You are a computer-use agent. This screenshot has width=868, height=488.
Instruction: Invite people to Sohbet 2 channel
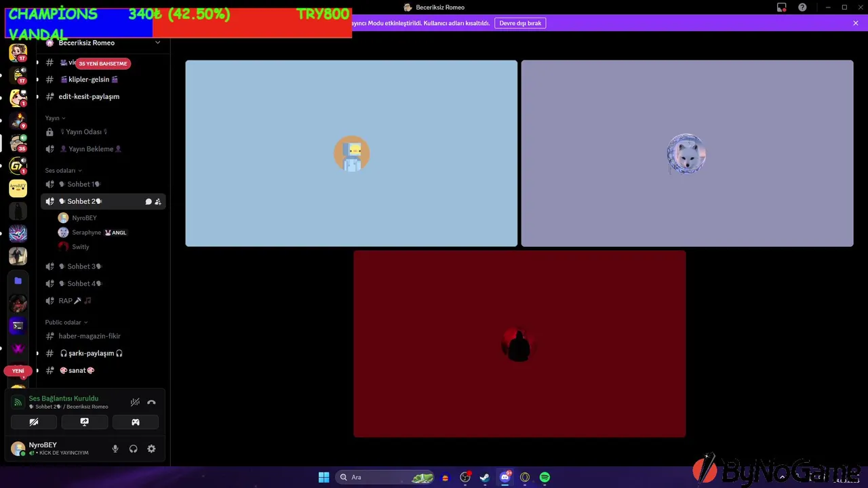click(x=158, y=201)
